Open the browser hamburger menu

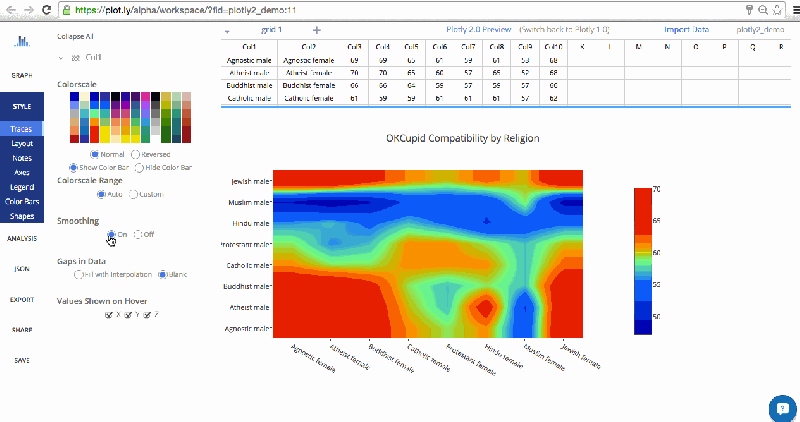[795, 10]
